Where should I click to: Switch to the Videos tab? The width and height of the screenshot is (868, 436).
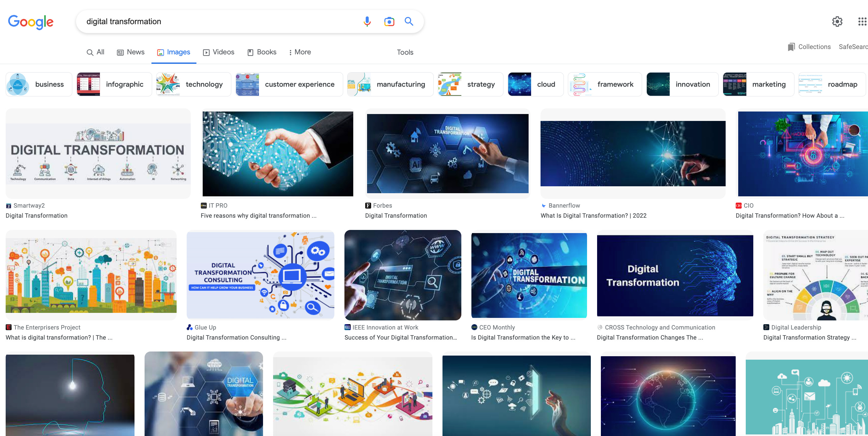click(x=218, y=52)
